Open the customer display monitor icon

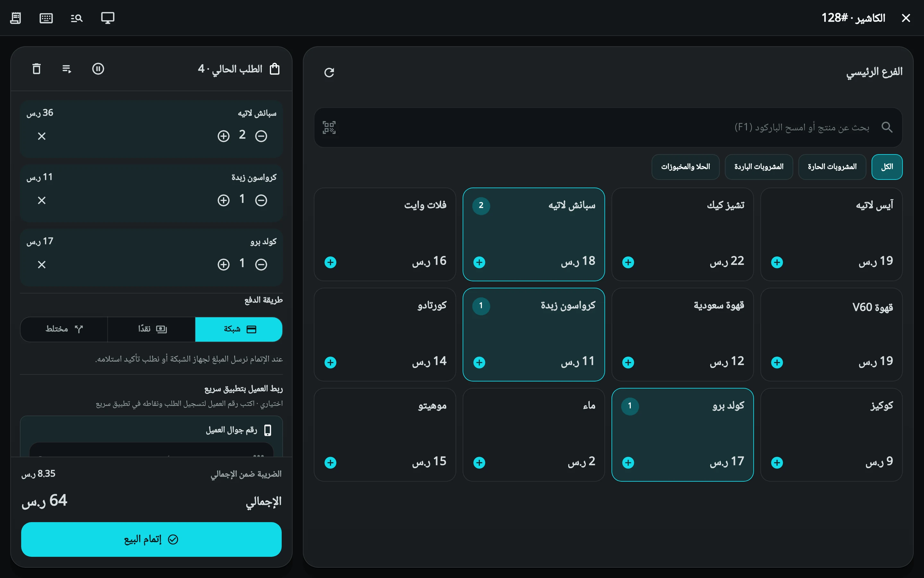[x=108, y=18]
